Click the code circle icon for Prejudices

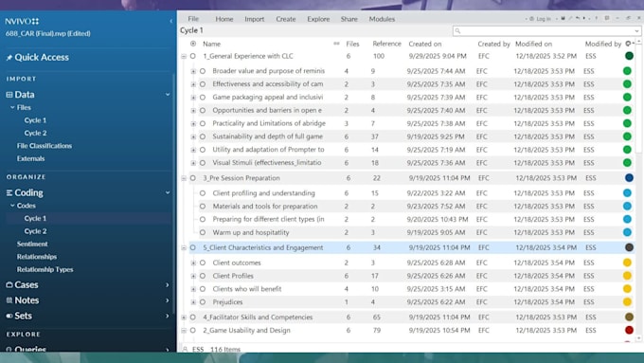[203, 302]
